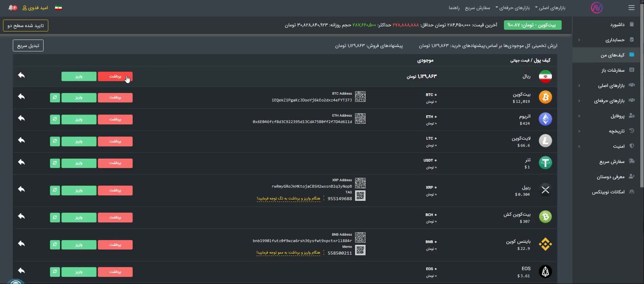This screenshot has height=284, width=644.
Task: Open بازارهای حرفه‌ای dropdown in top navbar
Action: pyautogui.click(x=512, y=8)
